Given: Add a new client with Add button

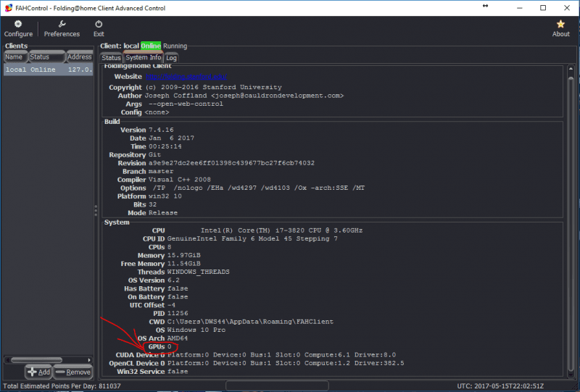Looking at the screenshot, I should point(39,372).
